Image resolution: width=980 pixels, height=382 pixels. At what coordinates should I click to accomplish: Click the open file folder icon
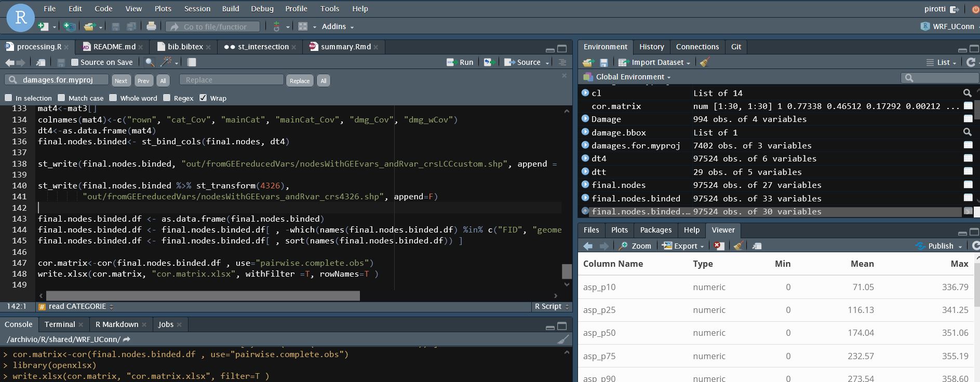click(x=90, y=26)
